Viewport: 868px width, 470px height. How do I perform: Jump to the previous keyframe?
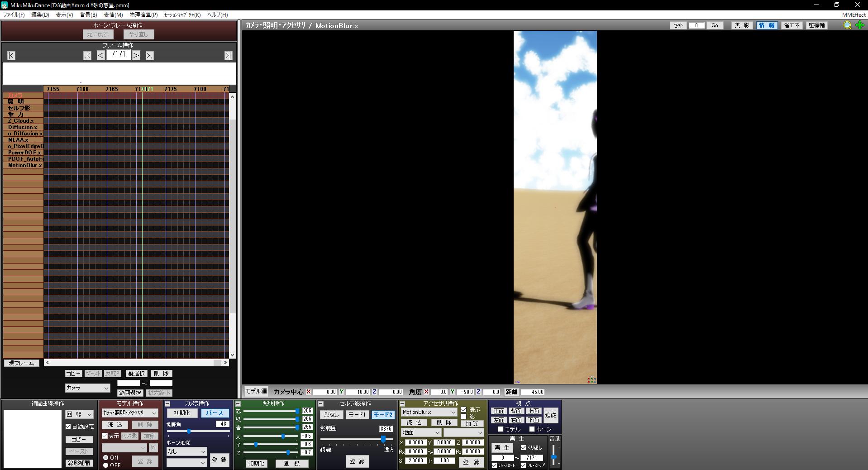[x=87, y=56]
